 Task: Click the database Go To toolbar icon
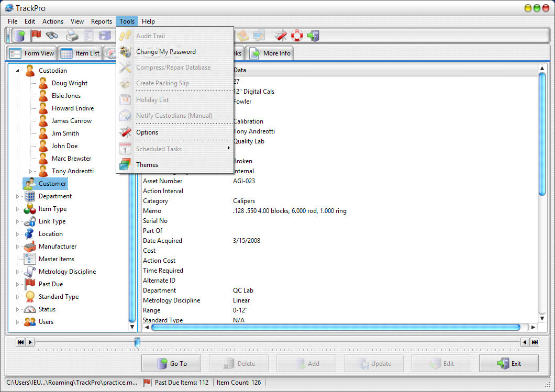point(20,36)
